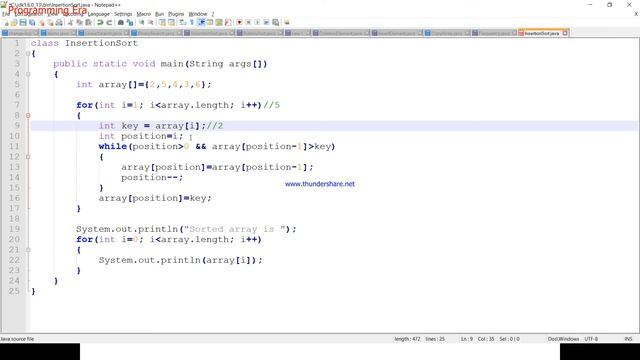The image size is (640, 360).
Task: Collapse the main method fold at line 4
Action: coord(28,74)
